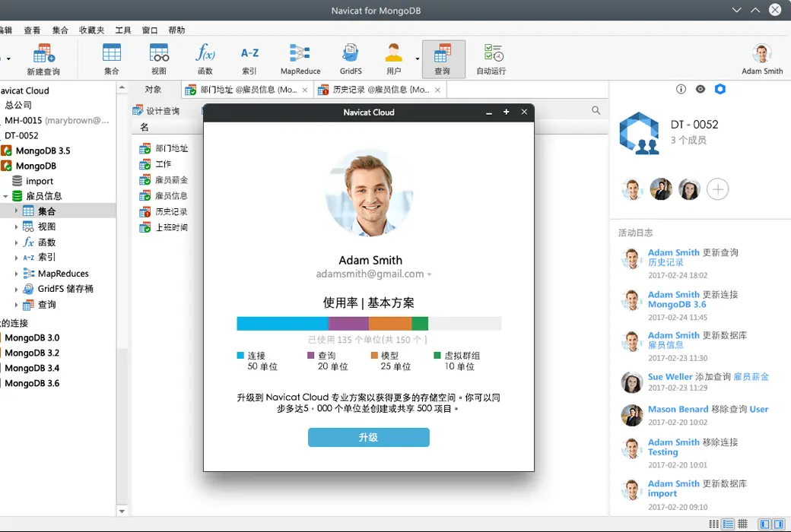Select the import database in tree
This screenshot has height=532, width=791.
[32, 181]
